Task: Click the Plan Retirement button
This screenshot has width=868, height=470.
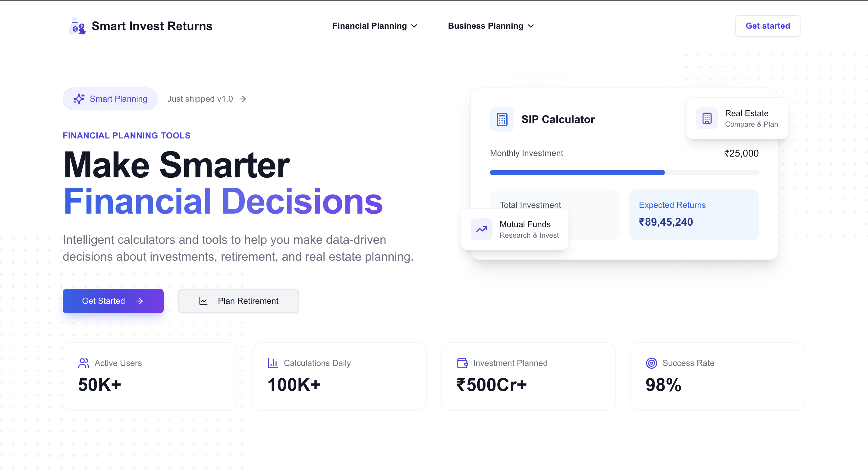Action: pos(238,301)
